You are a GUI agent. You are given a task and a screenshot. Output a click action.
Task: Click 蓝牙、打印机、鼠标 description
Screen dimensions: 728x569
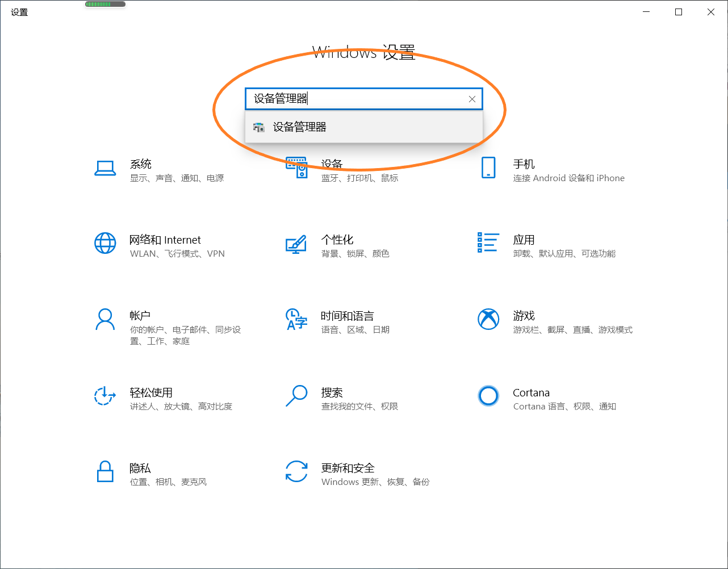click(360, 178)
